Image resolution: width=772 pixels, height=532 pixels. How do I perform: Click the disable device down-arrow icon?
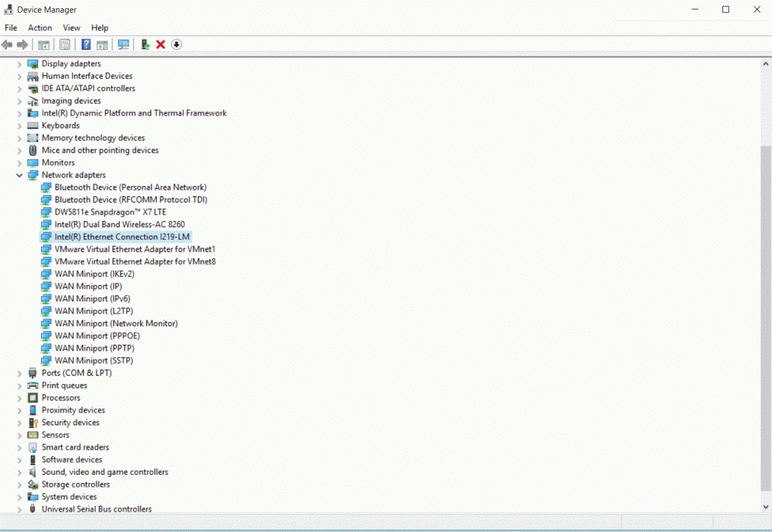point(176,44)
